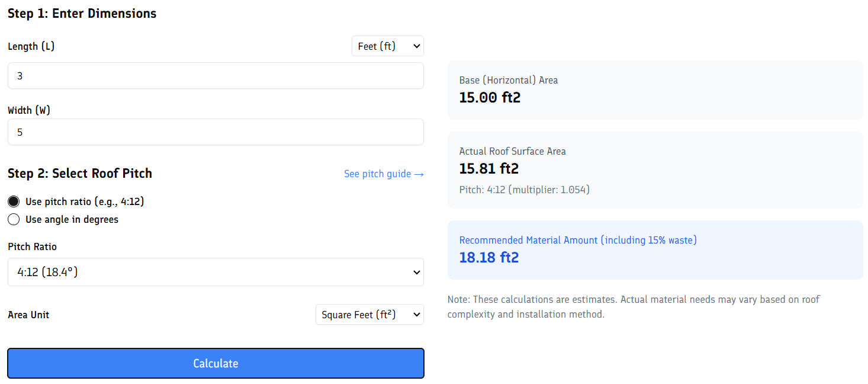Viewport: 868px width, 384px height.
Task: Open the Feet (ft) length unit dropdown
Action: (x=387, y=46)
